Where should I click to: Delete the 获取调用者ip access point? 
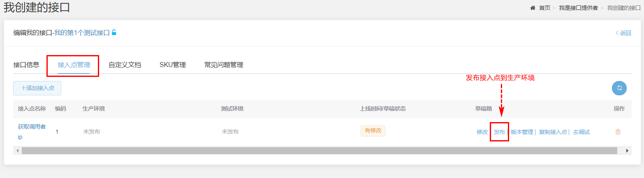click(x=618, y=132)
